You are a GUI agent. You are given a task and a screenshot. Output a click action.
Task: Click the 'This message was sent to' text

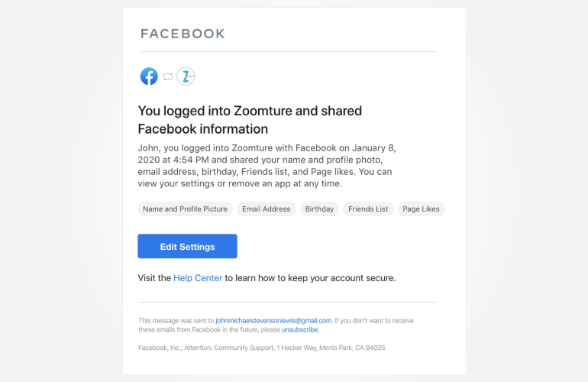pos(176,321)
